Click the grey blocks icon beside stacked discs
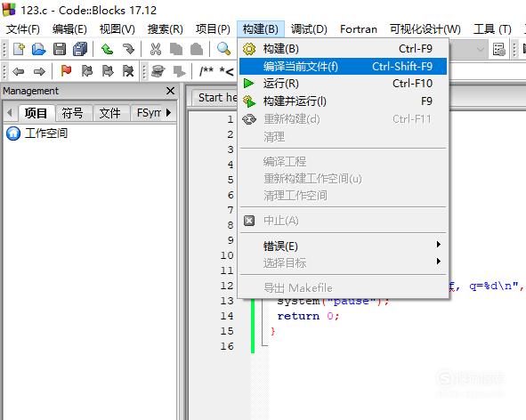Screen dimensions: 526x420 (x=179, y=71)
